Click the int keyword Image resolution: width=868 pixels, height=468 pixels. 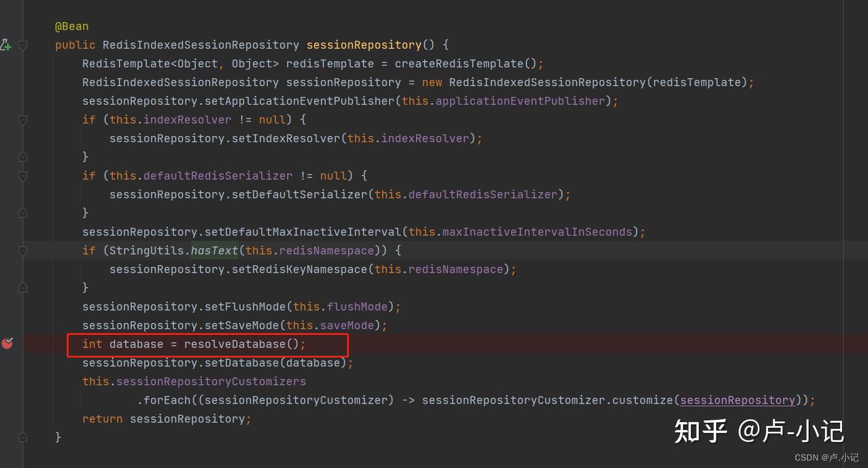point(92,344)
